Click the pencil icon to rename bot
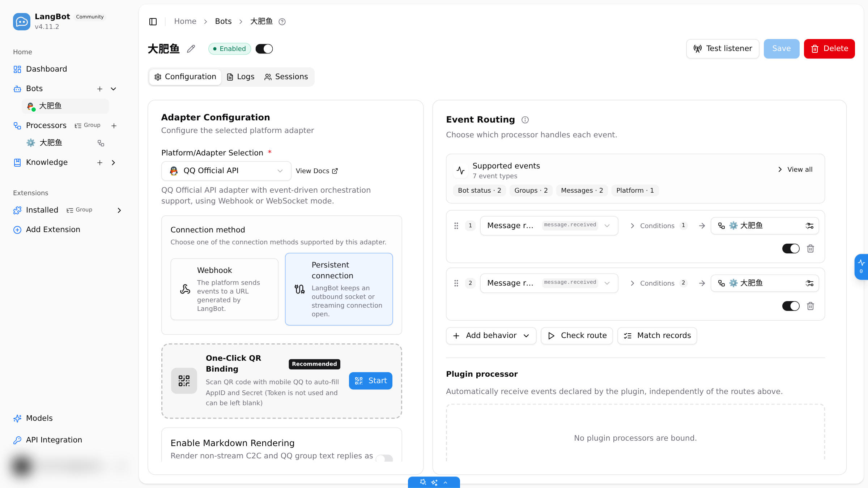This screenshot has width=868, height=488. click(191, 49)
